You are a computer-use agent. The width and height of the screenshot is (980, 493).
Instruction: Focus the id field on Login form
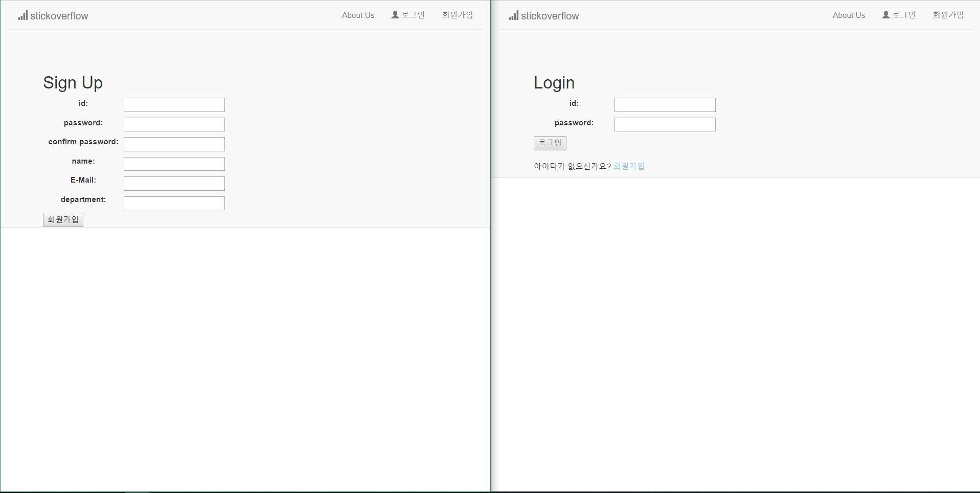click(x=665, y=105)
